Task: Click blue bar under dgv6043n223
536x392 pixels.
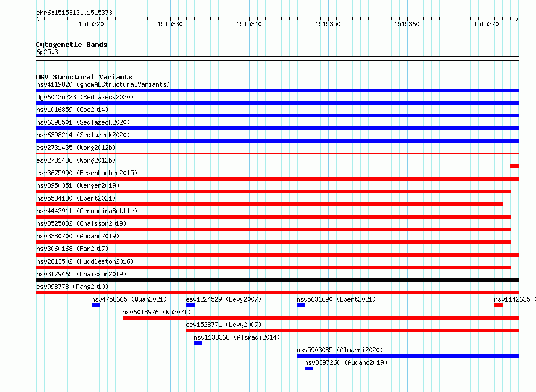Action: click(x=277, y=103)
